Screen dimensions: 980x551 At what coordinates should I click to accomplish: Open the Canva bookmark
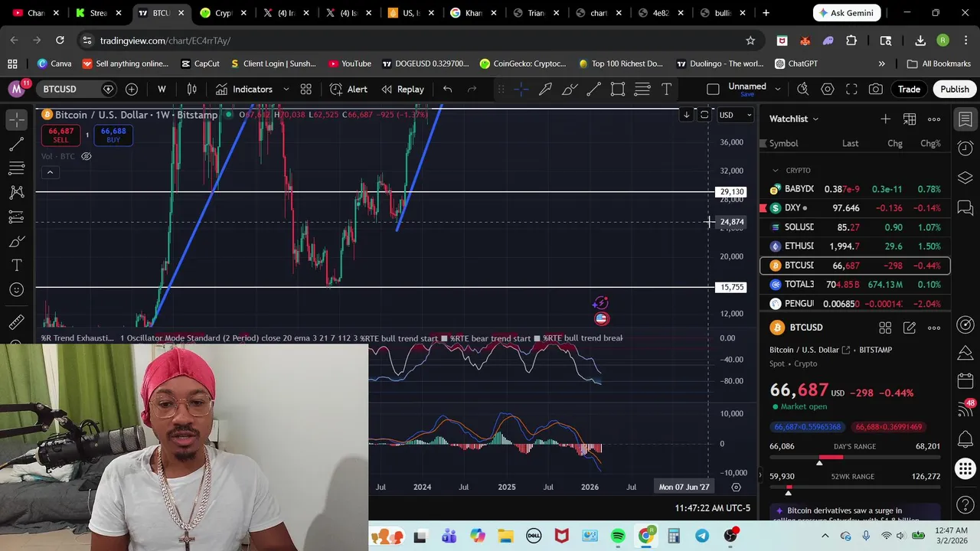[54, 64]
